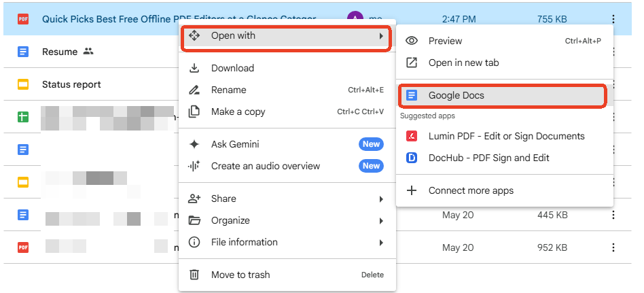The width and height of the screenshot is (644, 293).
Task: Click the trash can icon
Action: click(194, 275)
